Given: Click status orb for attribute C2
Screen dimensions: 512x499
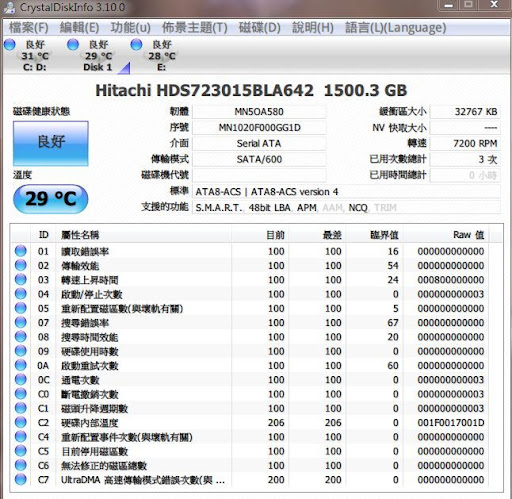Looking at the screenshot, I should click(x=21, y=422).
